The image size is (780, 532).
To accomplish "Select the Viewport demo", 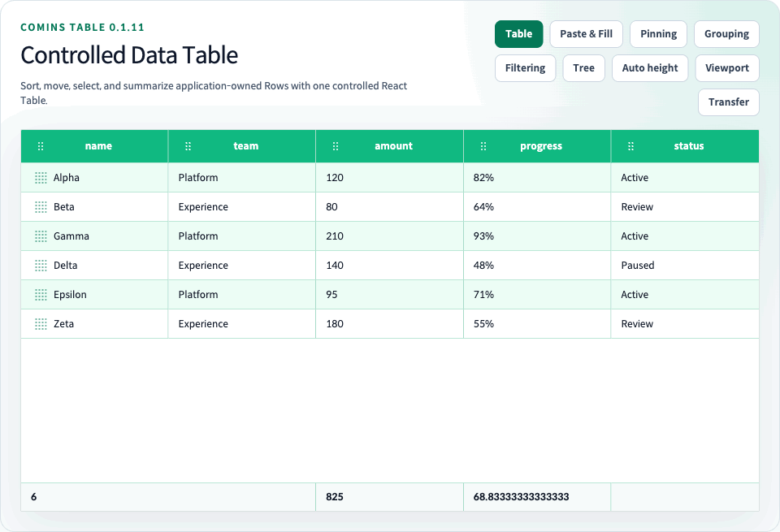I will click(726, 68).
